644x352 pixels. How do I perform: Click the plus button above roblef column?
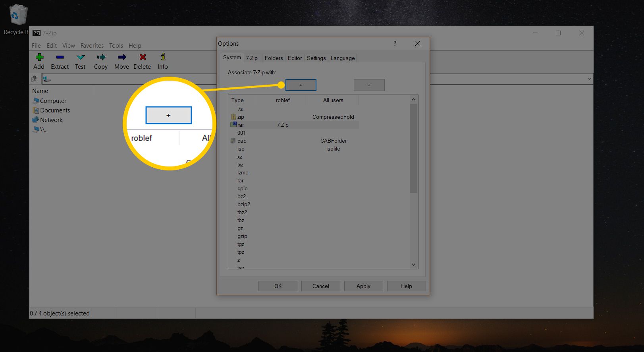301,85
